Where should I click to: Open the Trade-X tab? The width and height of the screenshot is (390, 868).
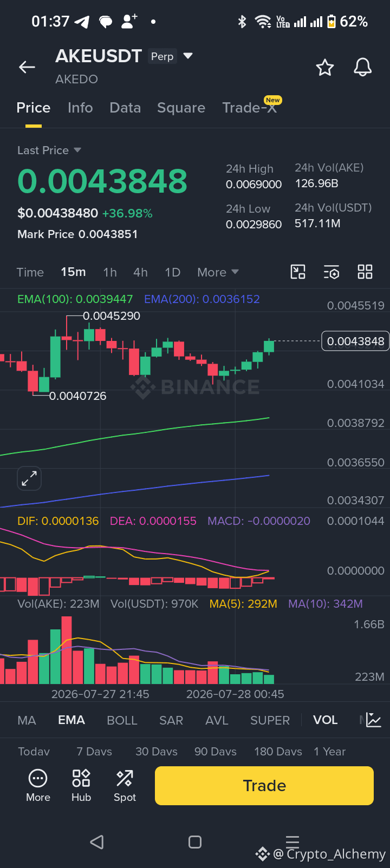click(250, 108)
